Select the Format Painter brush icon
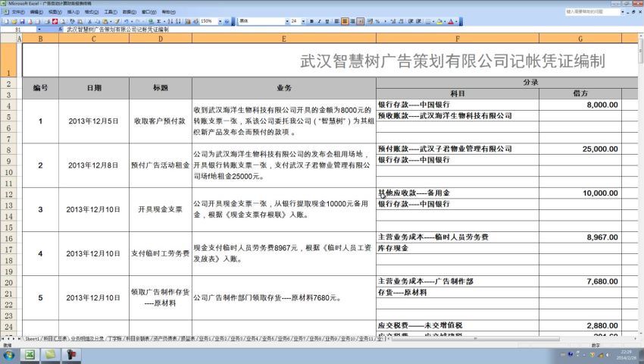Image resolution: width=644 pixels, height=364 pixels. click(117, 21)
